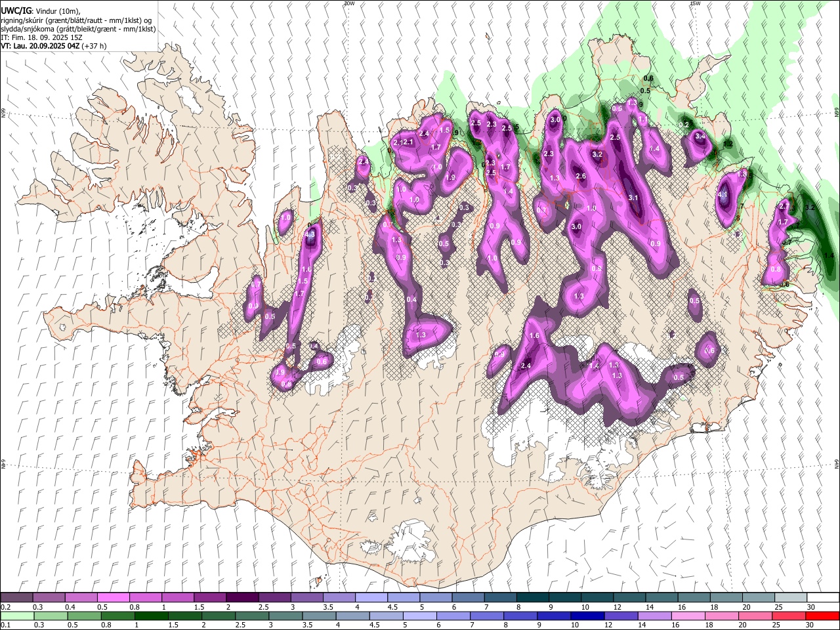The height and width of the screenshot is (630, 840).
Task: Click the light green swatch between 0.1 and 0.3, lower row
Action: click(17, 616)
